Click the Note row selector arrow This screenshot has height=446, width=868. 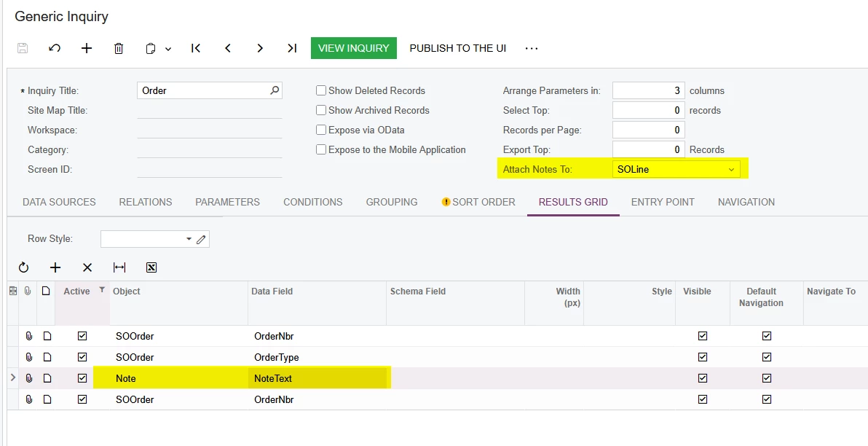click(13, 377)
